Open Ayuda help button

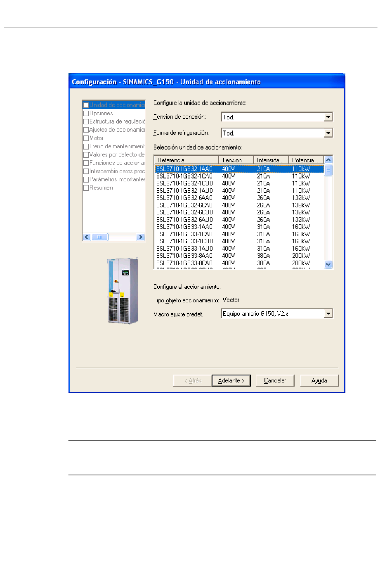[x=319, y=380]
